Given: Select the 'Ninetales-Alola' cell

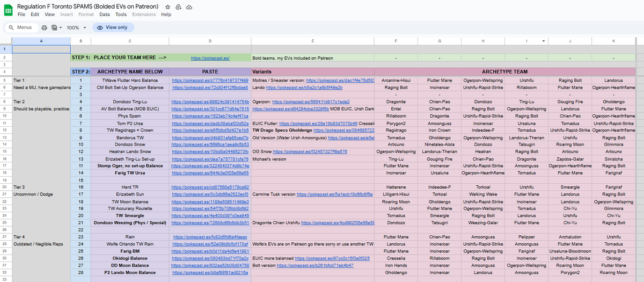Looking at the screenshot, I should (x=440, y=144).
